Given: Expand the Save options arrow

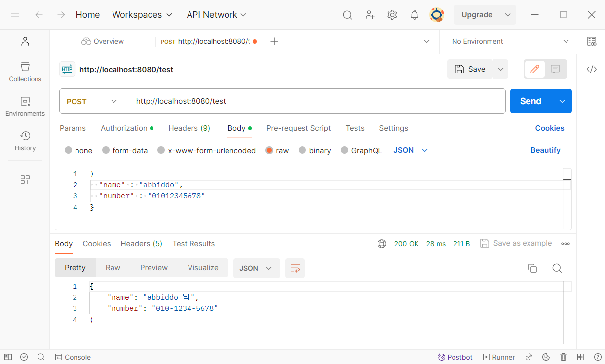Looking at the screenshot, I should 501,69.
